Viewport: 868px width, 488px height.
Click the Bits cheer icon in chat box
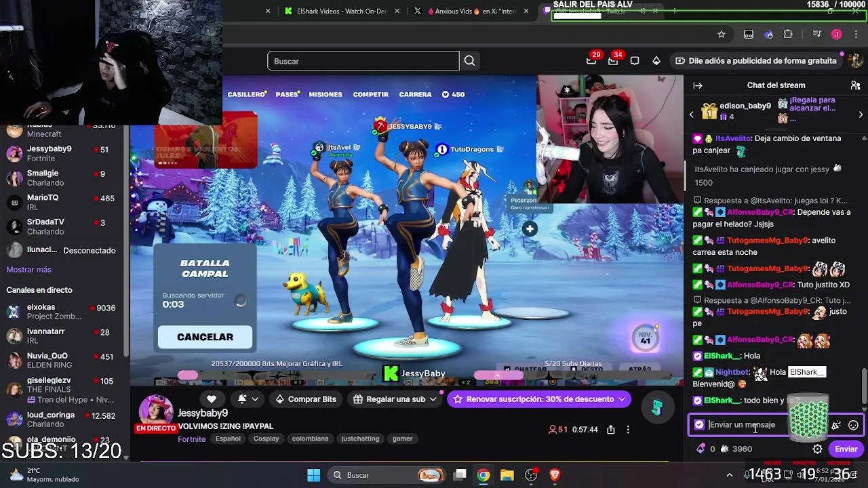coord(836,426)
